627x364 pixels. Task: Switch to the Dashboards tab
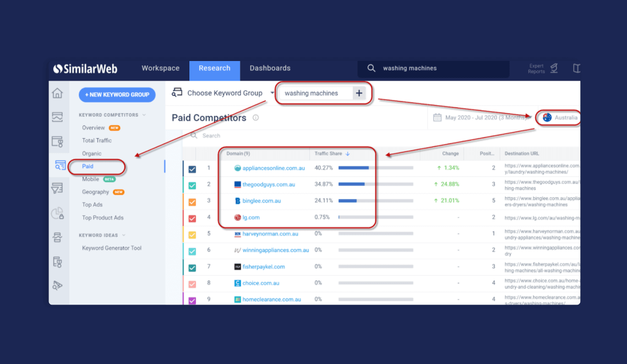click(270, 68)
